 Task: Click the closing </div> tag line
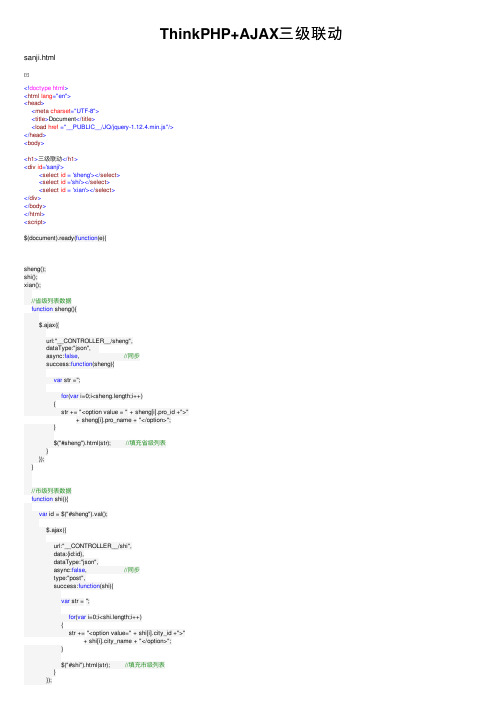click(32, 198)
